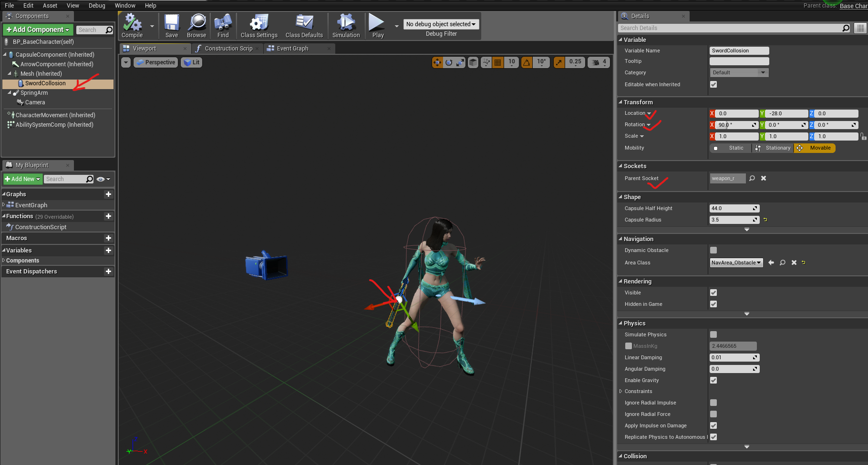Browse to Area Class with magnifier
Screen dimensions: 868x465
pos(783,263)
